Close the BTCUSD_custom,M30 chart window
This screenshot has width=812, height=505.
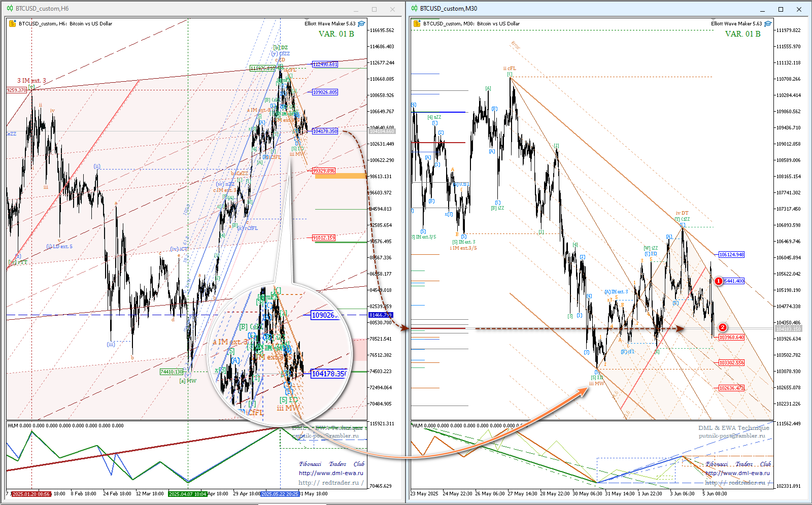coord(799,9)
